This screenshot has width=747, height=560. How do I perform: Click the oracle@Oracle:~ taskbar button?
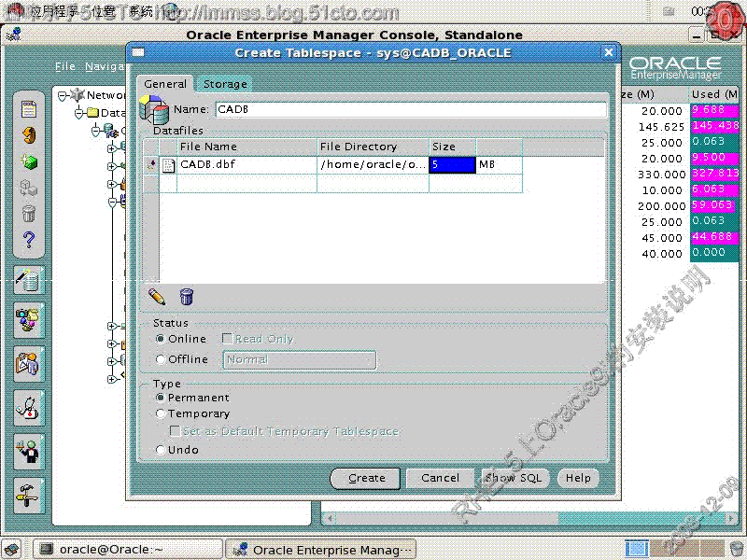coord(128,550)
